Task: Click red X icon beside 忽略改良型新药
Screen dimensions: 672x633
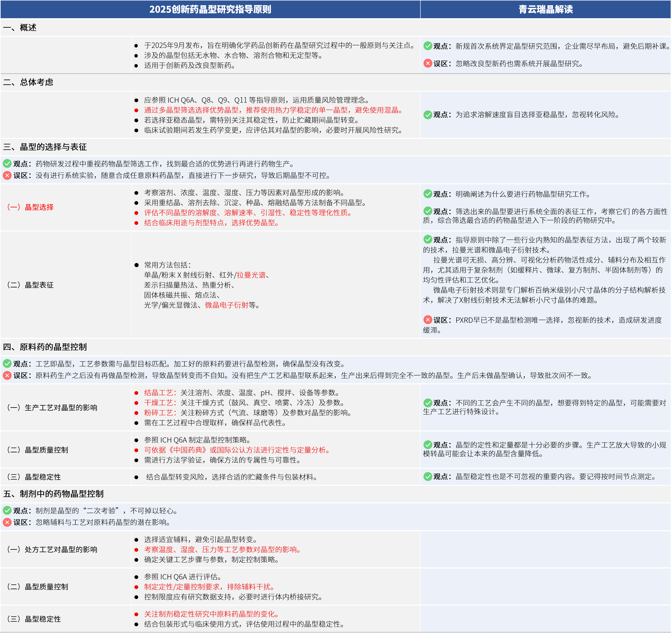Action: click(x=427, y=63)
